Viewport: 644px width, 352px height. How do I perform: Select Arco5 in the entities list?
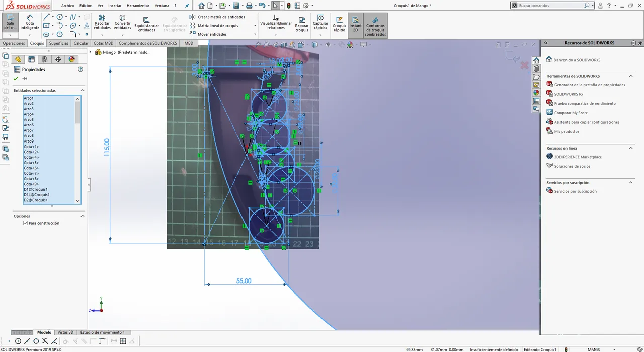(x=29, y=120)
